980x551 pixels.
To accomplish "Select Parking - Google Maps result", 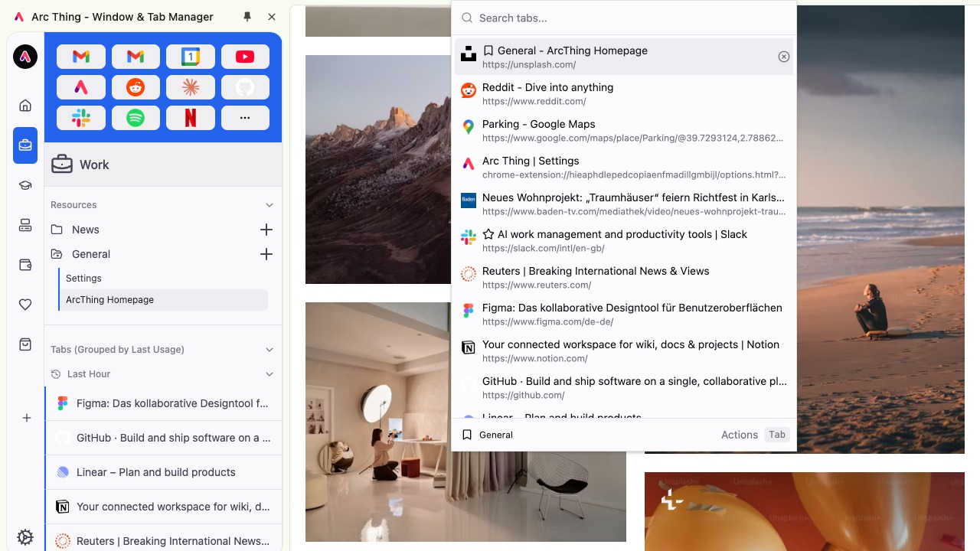I will pyautogui.click(x=624, y=130).
